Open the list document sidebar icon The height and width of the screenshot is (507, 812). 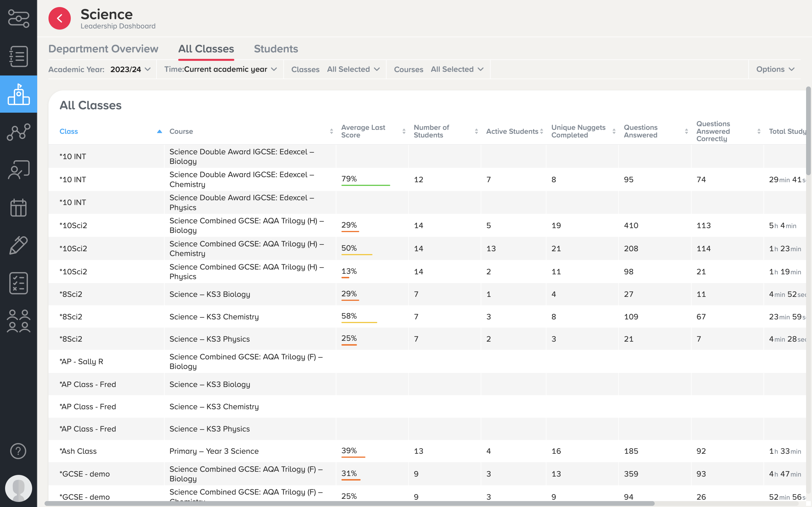point(18,56)
